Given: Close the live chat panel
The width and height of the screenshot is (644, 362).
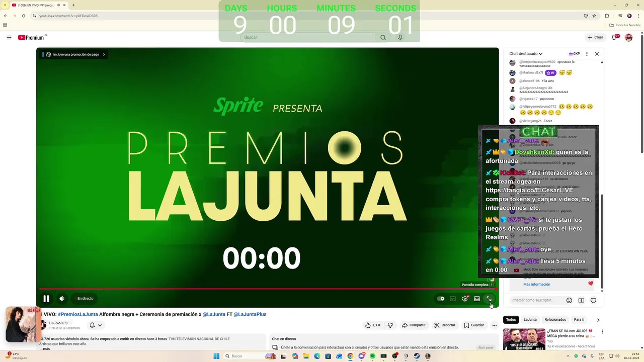Looking at the screenshot, I should pos(597,54).
